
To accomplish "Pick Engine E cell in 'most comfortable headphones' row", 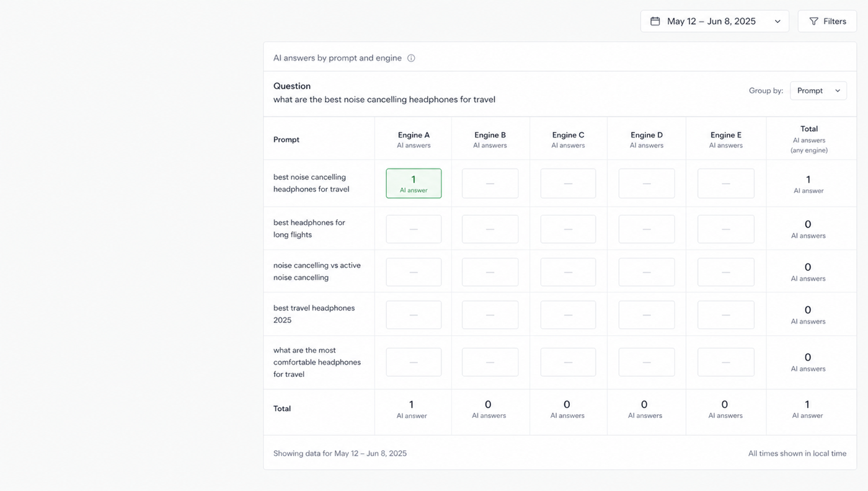I will tap(726, 362).
